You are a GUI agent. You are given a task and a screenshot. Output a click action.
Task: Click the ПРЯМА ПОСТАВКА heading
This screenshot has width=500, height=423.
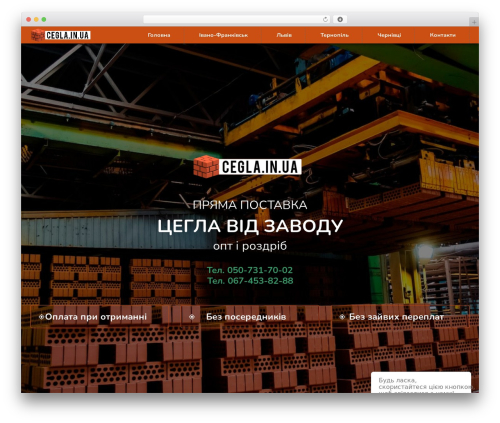[250, 205]
